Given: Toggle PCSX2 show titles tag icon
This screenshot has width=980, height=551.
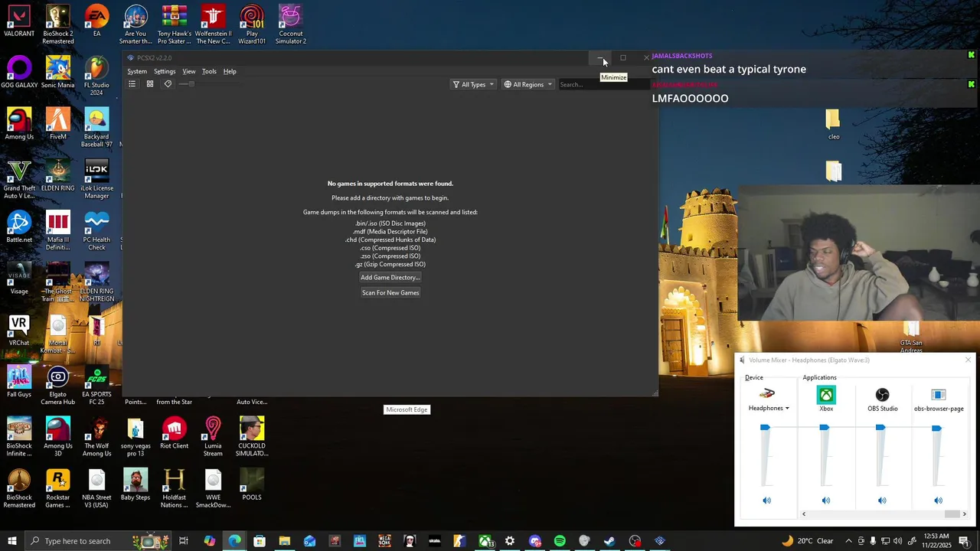Looking at the screenshot, I should point(168,84).
